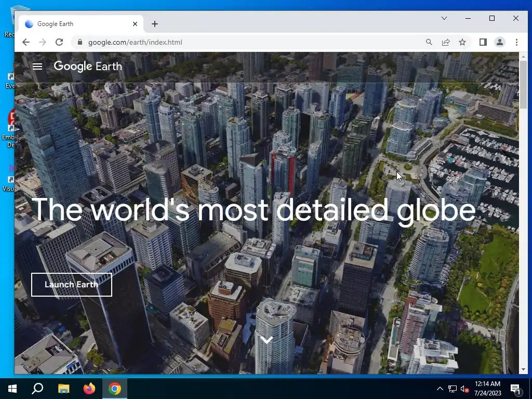
Task: Click the browser forward arrow
Action: [43, 42]
